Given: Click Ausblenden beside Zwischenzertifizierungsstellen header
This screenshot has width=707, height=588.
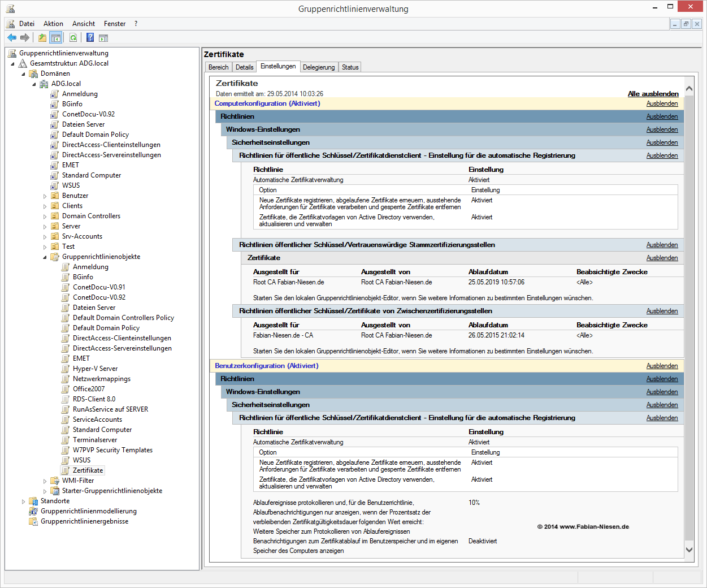Looking at the screenshot, I should 662,311.
